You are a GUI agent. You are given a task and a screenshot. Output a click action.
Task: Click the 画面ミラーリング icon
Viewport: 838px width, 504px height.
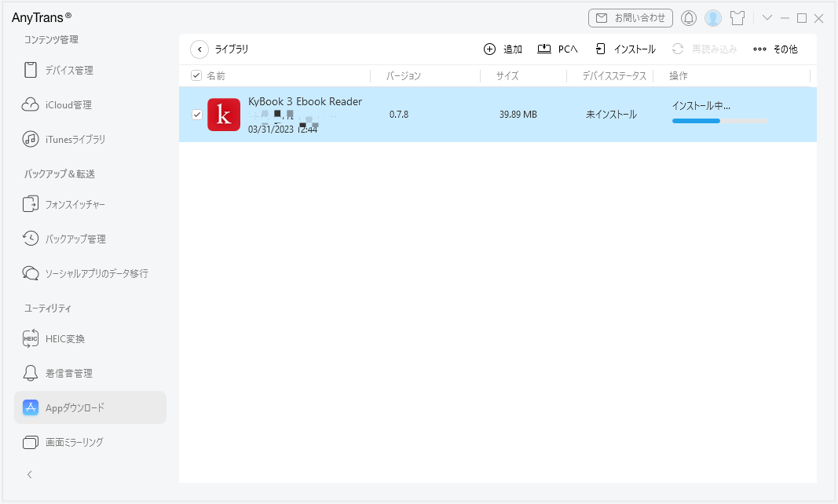31,442
